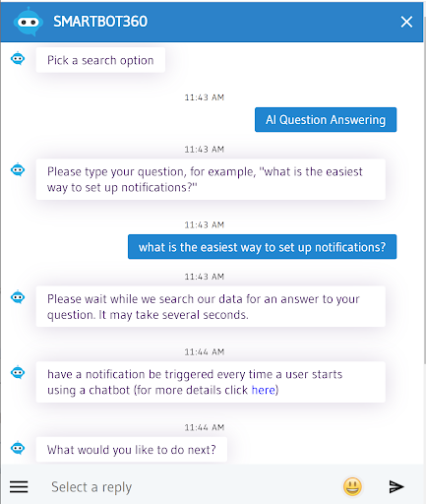Click the 'Pick a search option' message
Viewport: 426px width, 504px height.
pyautogui.click(x=100, y=60)
